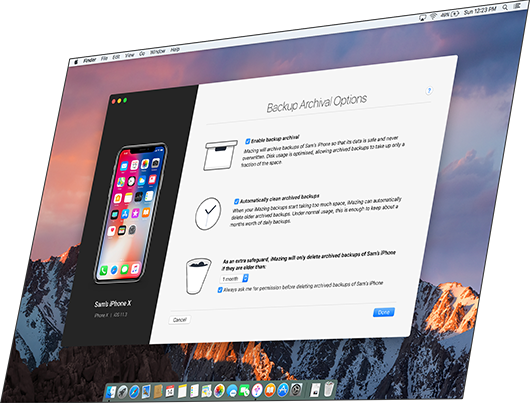Click the Wi-Fi status icon
The height and width of the screenshot is (403, 530).
click(433, 16)
